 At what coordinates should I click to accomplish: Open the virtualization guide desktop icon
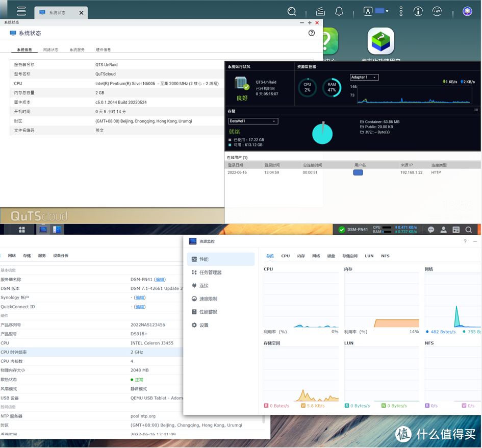click(x=380, y=41)
